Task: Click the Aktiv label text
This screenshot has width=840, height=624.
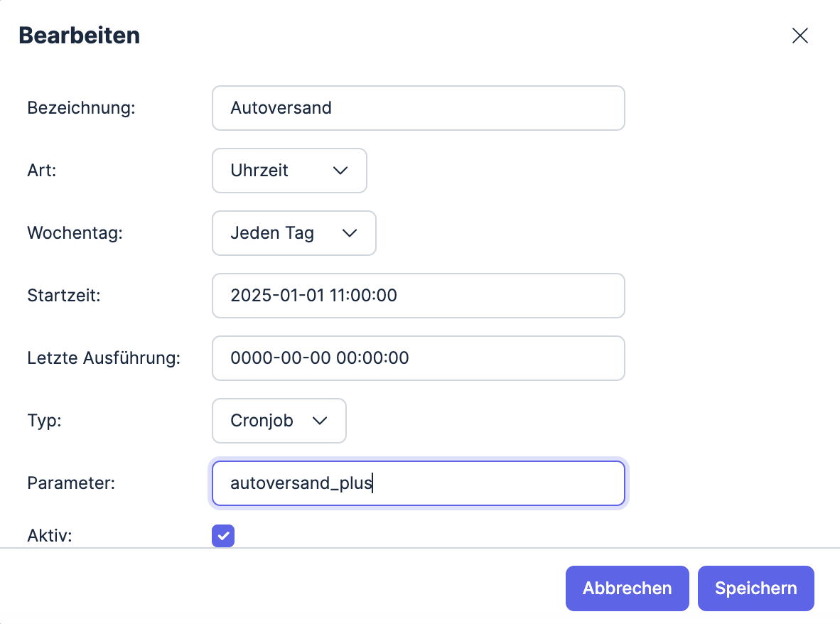Action: [x=50, y=536]
